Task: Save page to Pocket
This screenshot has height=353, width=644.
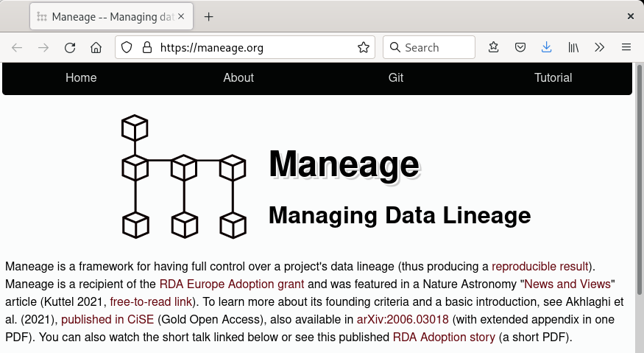Action: click(x=520, y=47)
